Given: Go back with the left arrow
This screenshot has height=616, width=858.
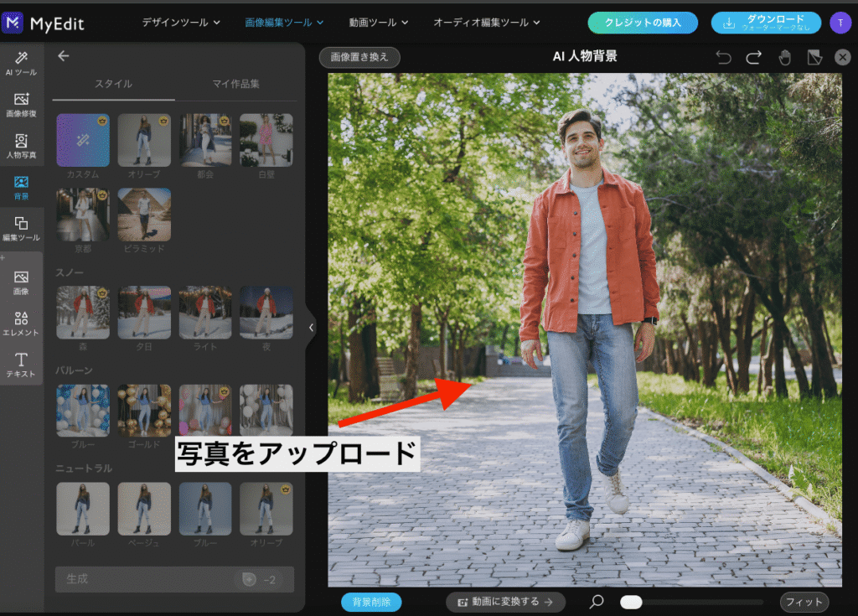Looking at the screenshot, I should 64,56.
